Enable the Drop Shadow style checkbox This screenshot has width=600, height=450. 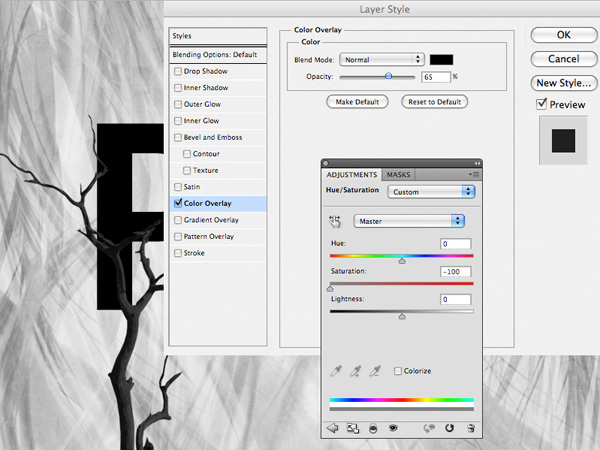tap(178, 71)
